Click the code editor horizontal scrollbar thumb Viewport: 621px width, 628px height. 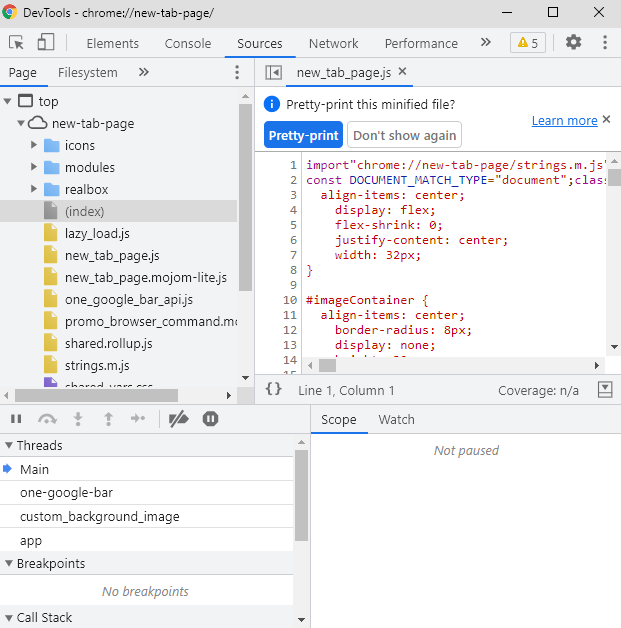pyautogui.click(x=328, y=365)
